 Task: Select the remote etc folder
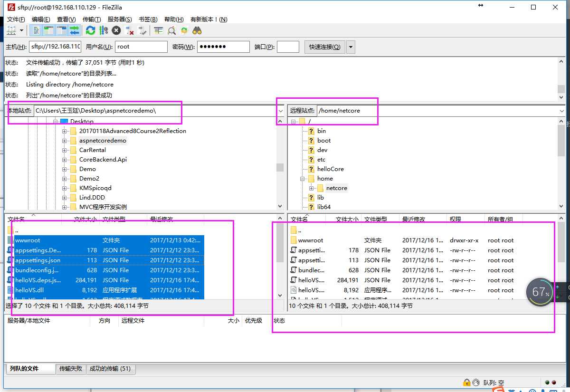tap(321, 160)
